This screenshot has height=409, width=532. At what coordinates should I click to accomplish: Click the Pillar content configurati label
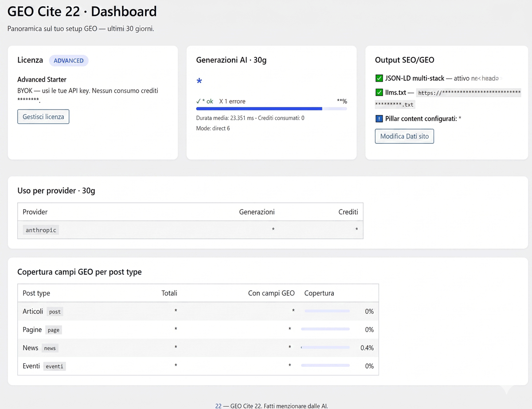point(421,118)
